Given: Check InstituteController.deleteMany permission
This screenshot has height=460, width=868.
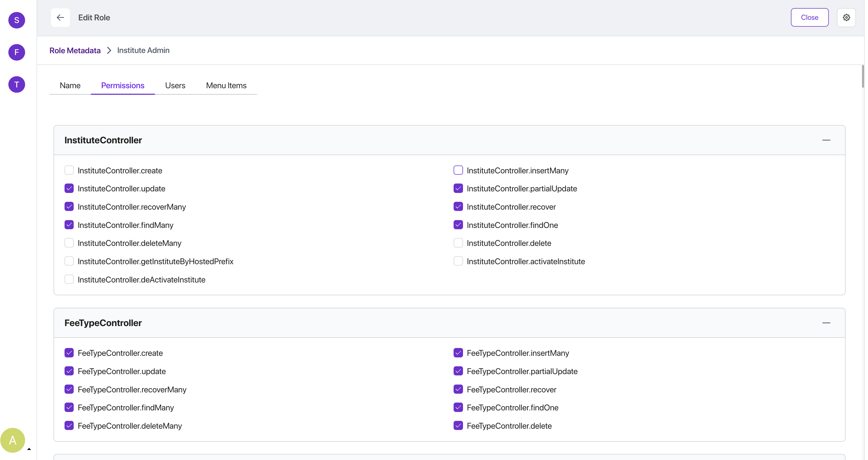Looking at the screenshot, I should (69, 243).
